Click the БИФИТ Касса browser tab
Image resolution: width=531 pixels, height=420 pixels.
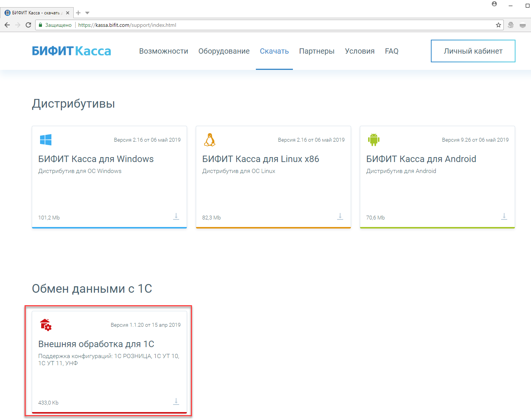pyautogui.click(x=37, y=13)
